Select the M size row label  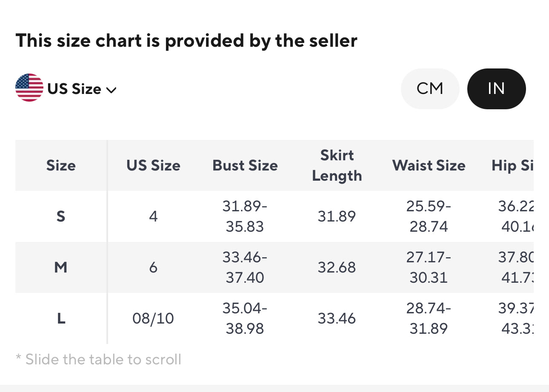61,267
